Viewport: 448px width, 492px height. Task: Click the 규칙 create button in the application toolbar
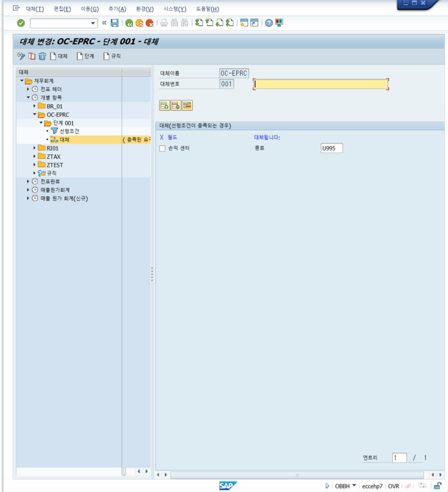pyautogui.click(x=112, y=56)
